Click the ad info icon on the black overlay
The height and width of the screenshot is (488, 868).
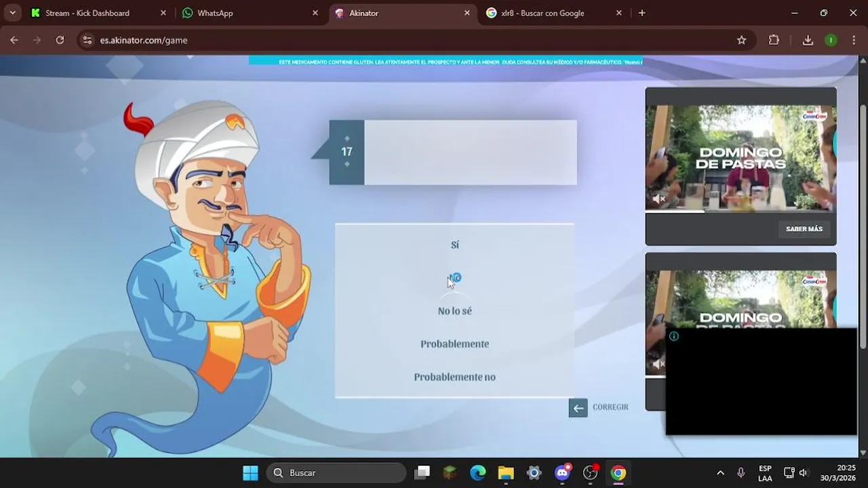click(x=673, y=336)
